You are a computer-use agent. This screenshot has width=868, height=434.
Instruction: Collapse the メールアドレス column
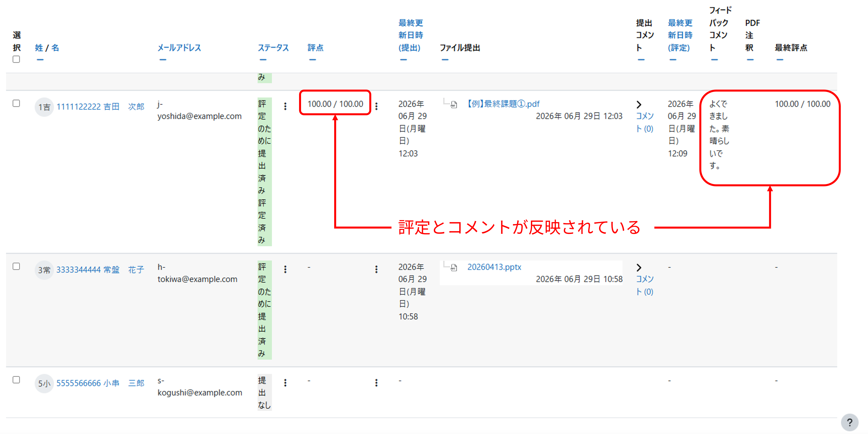coord(163,60)
